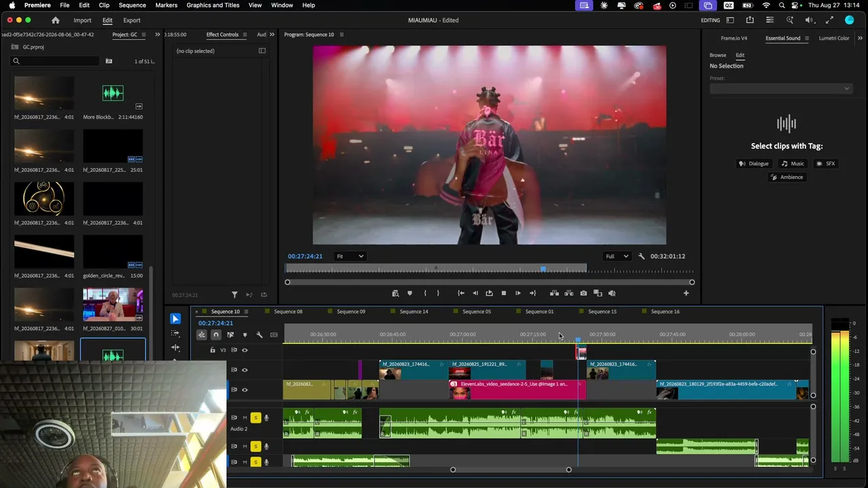Maximize video output with the fullscreen arrows icon
This screenshot has height=488, width=868.
(x=829, y=20)
